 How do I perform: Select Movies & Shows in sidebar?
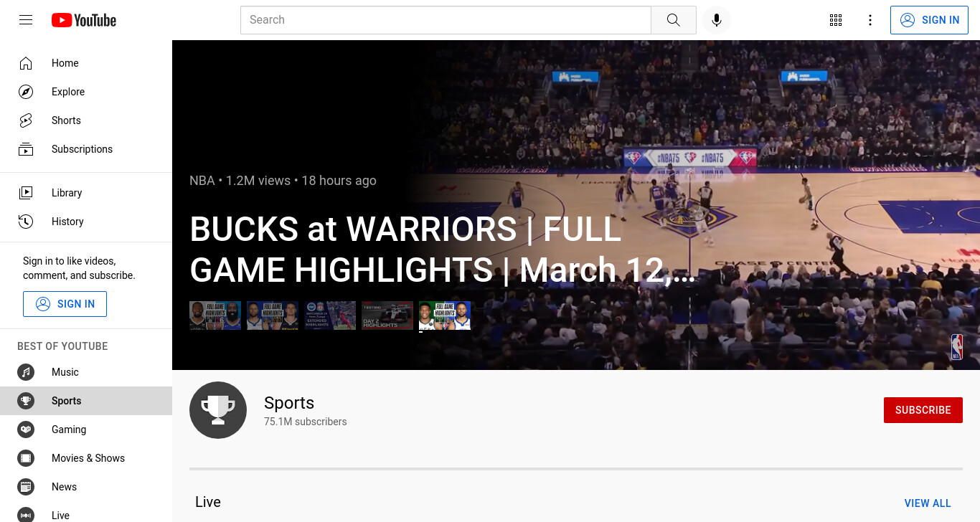coord(86,458)
